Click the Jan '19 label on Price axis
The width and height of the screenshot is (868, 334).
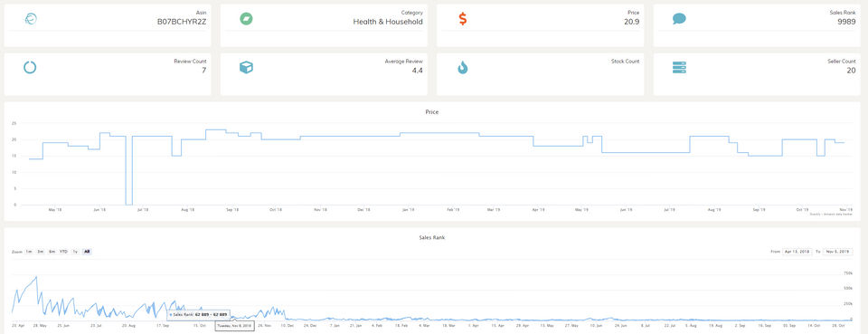[x=409, y=210]
